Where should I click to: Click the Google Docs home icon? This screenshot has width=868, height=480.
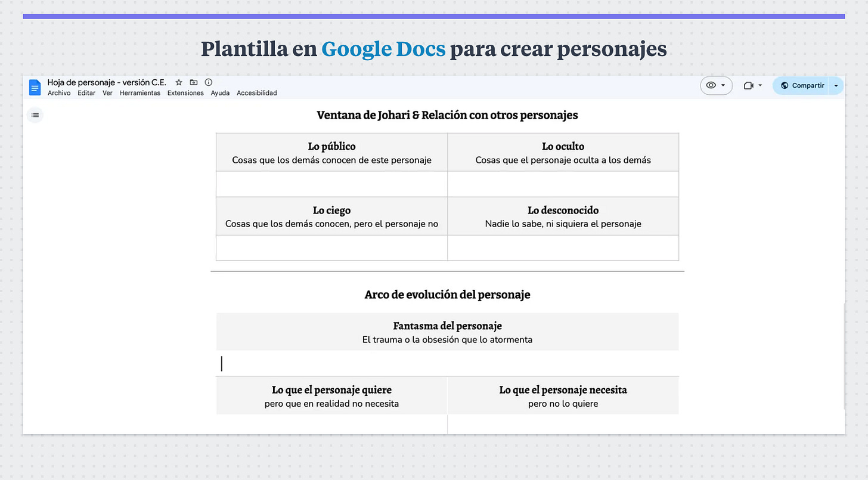(x=35, y=87)
